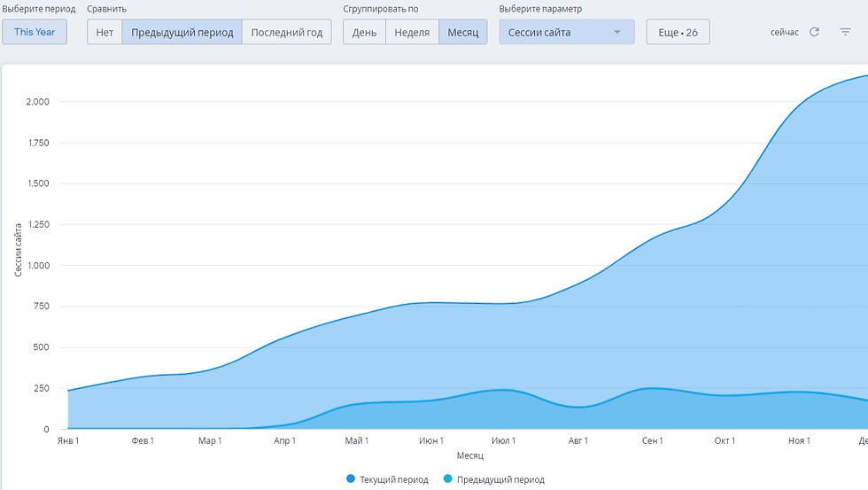Toggle Текущий период legend label
868x490 pixels.
tap(393, 479)
